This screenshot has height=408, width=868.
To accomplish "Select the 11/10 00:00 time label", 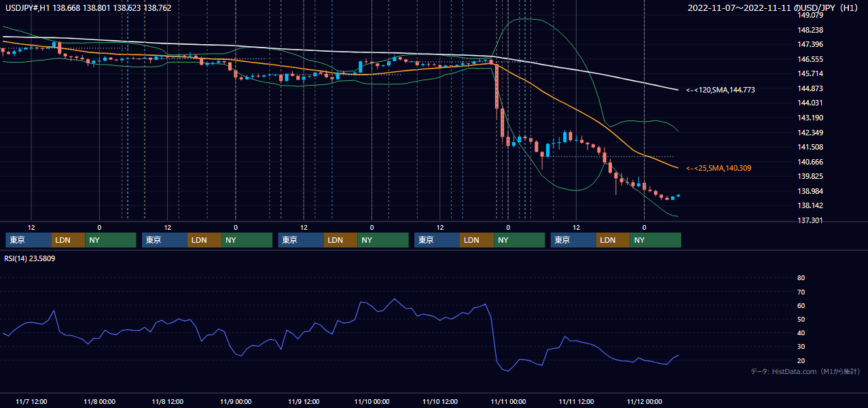I will (372, 401).
